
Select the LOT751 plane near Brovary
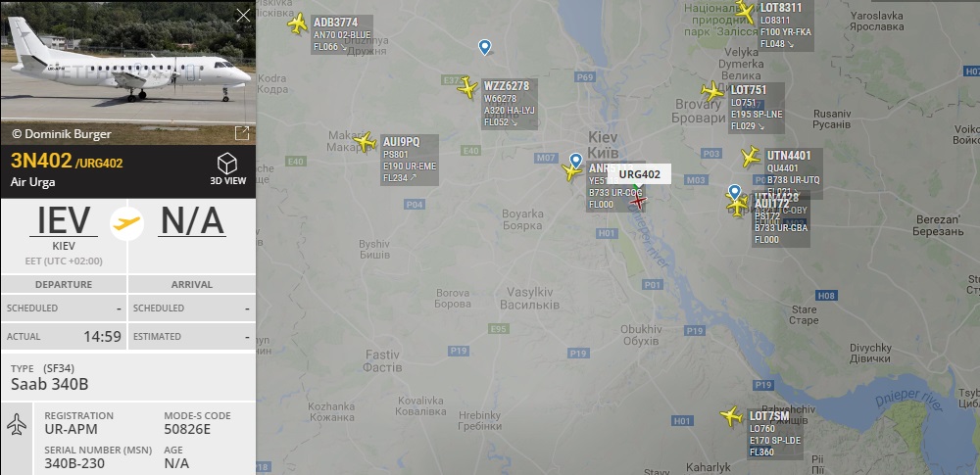coord(711,92)
